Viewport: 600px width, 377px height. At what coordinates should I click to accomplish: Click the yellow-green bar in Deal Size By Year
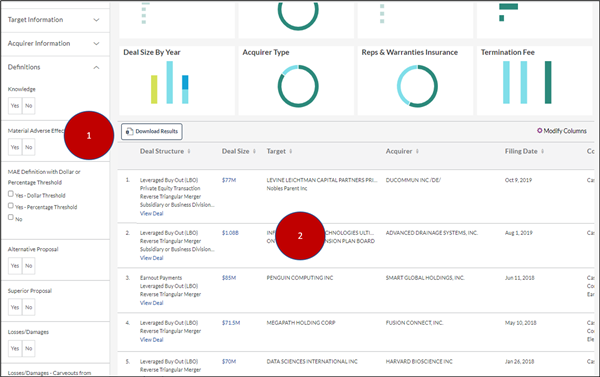[154, 89]
